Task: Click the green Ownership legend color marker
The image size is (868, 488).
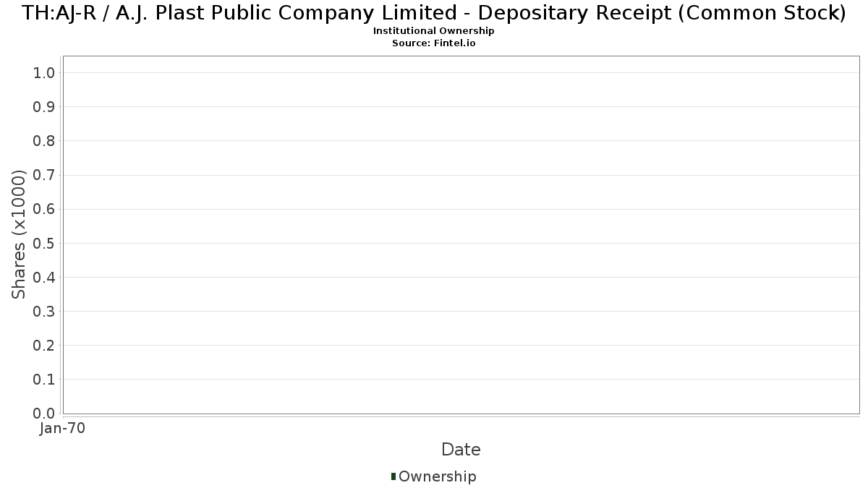Action: coord(393,476)
